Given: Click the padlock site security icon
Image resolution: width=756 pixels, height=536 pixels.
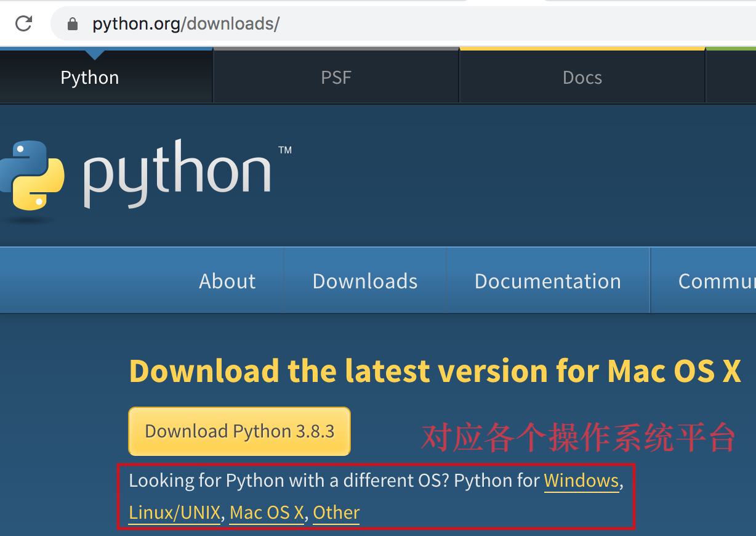Looking at the screenshot, I should pos(72,23).
